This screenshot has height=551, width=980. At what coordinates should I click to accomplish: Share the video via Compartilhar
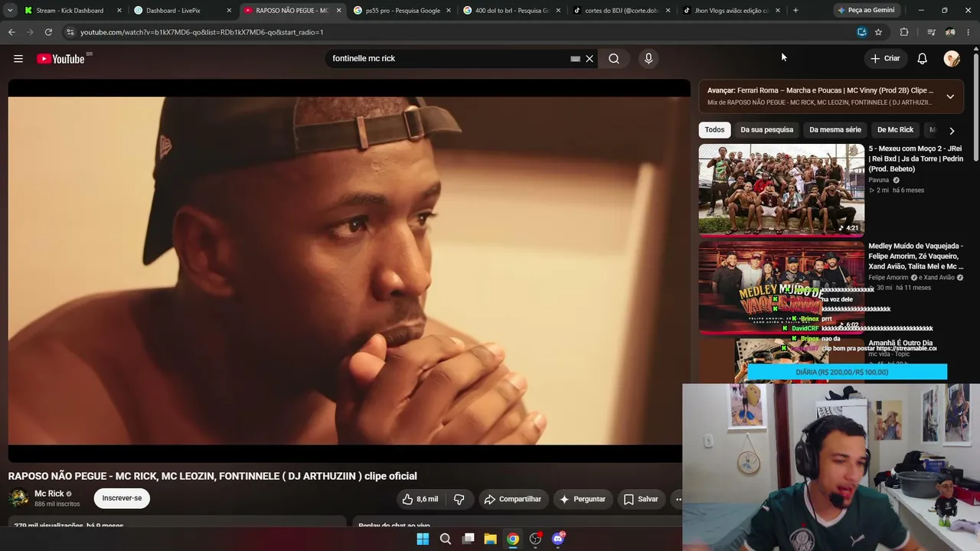[513, 499]
